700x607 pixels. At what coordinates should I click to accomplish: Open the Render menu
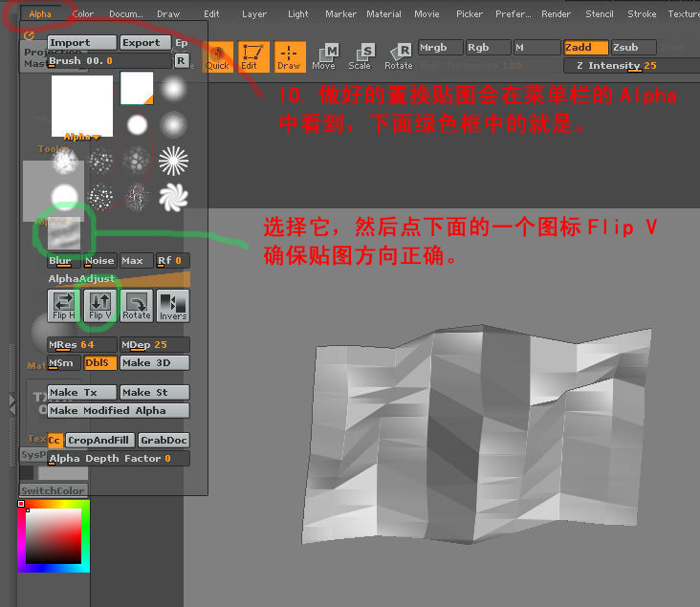[x=556, y=14]
